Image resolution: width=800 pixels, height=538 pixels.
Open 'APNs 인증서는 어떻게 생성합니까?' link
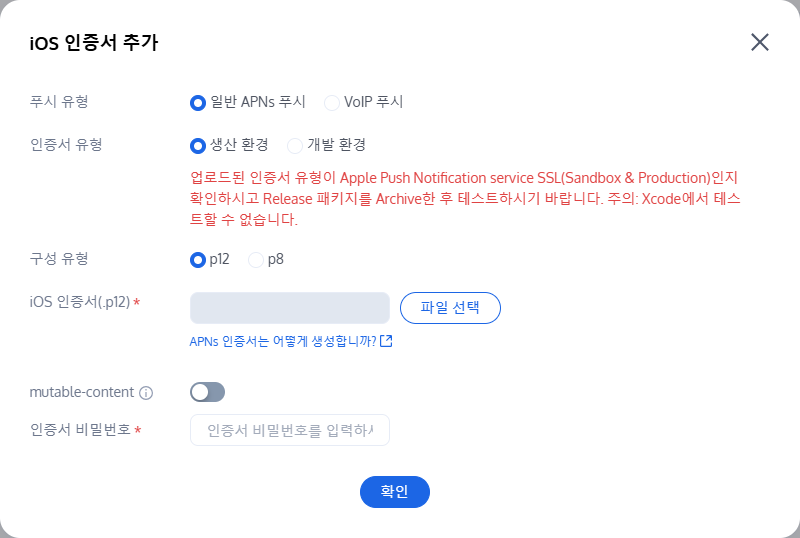click(x=283, y=341)
